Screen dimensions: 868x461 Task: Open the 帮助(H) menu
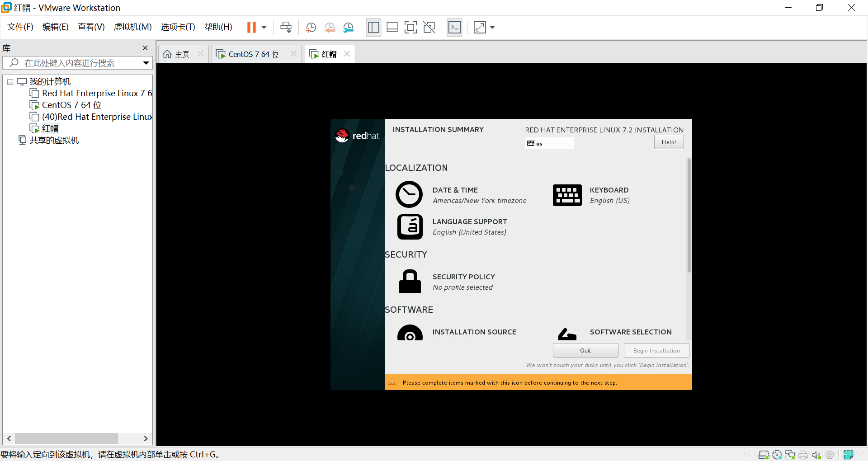tap(218, 27)
